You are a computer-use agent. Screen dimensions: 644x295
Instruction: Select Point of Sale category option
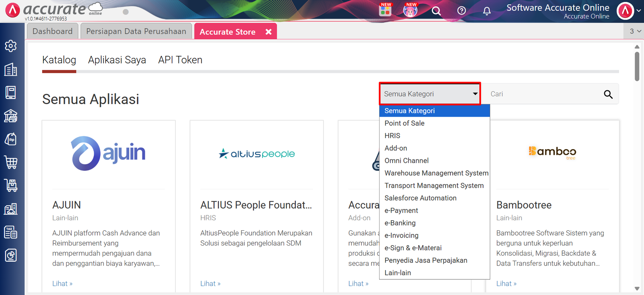pyautogui.click(x=435, y=123)
